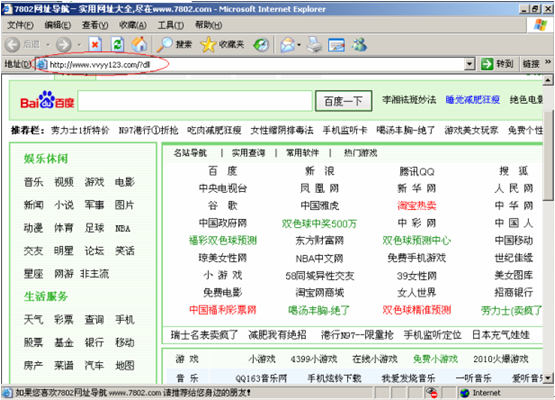Open the 4399小游戏 link

coord(314,359)
